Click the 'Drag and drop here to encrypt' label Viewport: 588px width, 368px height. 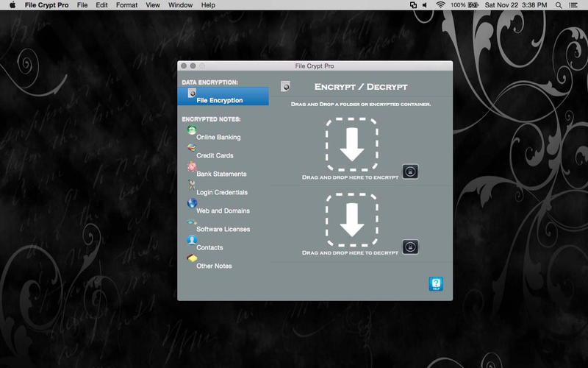351,177
